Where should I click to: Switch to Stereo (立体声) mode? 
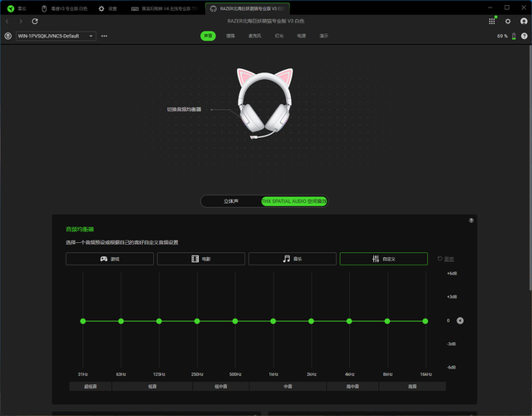pos(231,201)
